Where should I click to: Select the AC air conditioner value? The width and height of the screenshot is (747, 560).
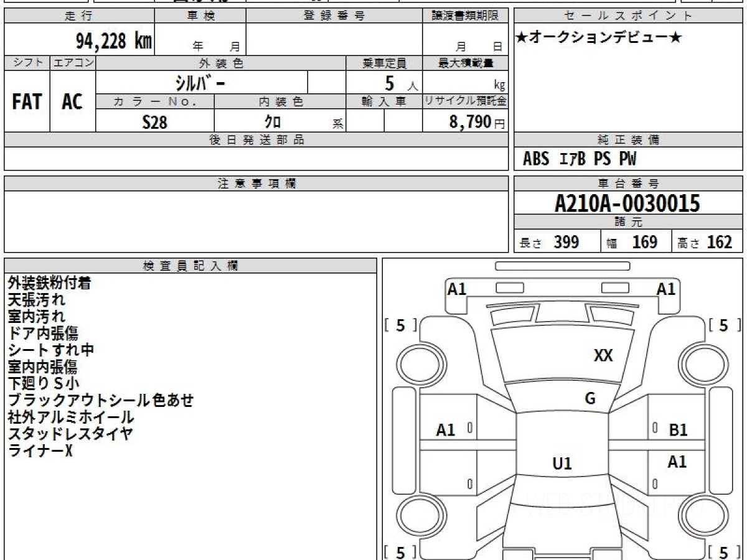(72, 102)
